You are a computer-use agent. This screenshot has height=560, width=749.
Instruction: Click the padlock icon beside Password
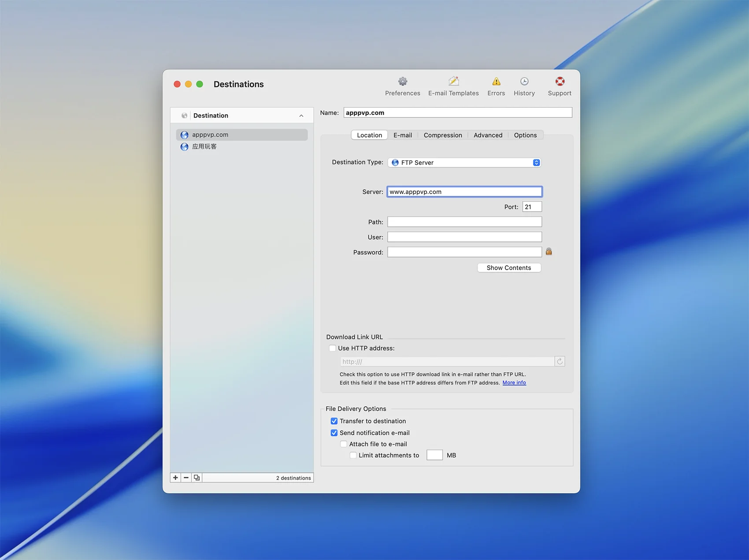(549, 252)
